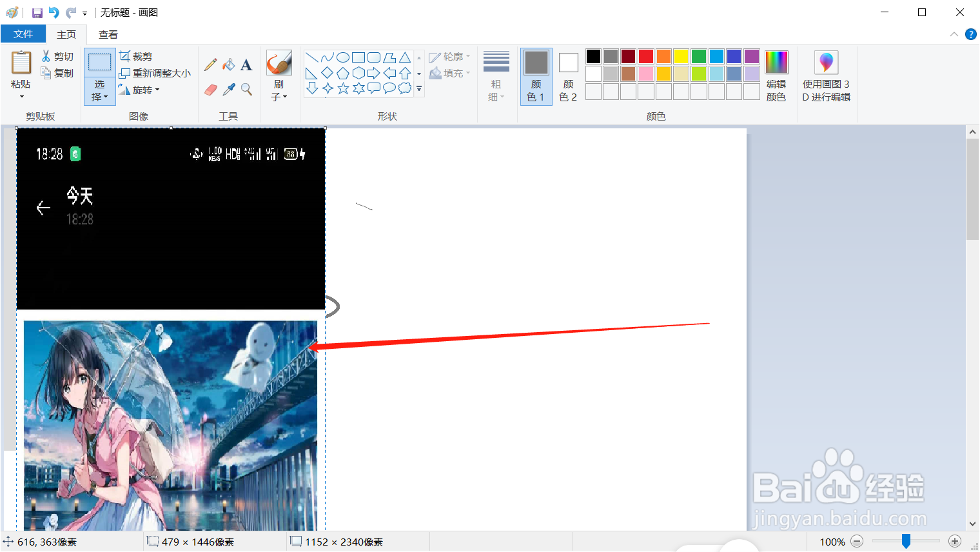Switch to the Home (主页) tab
The image size is (980, 552).
point(66,34)
